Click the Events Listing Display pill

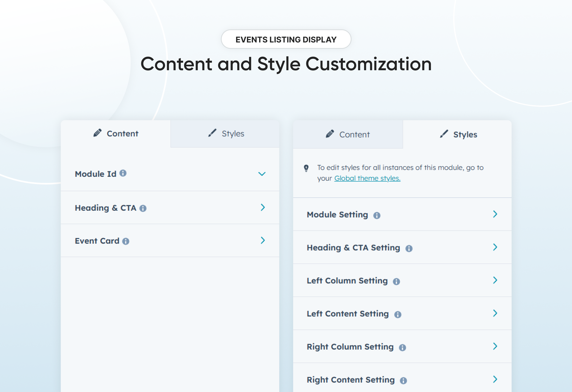[286, 39]
